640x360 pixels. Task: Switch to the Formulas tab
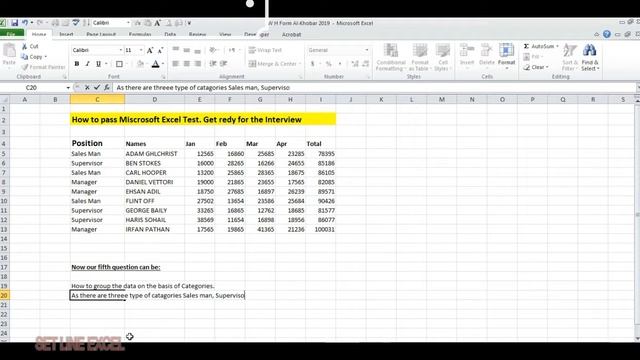[140, 35]
